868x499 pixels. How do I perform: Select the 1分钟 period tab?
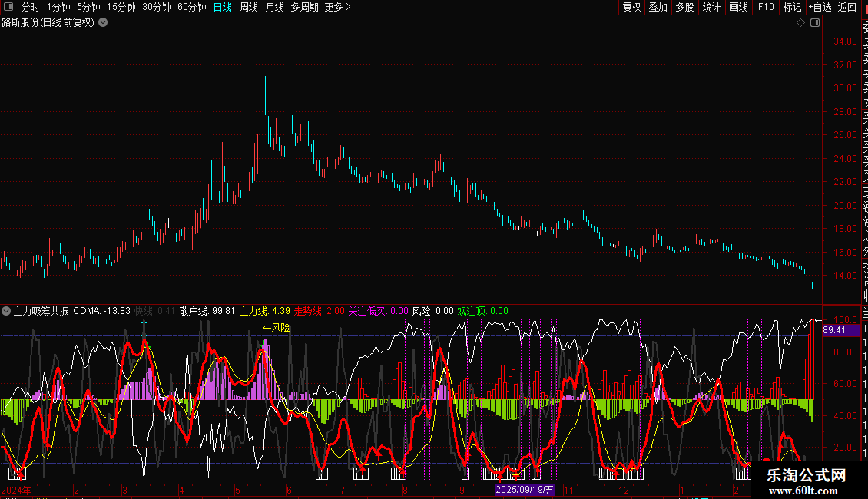[x=58, y=7]
